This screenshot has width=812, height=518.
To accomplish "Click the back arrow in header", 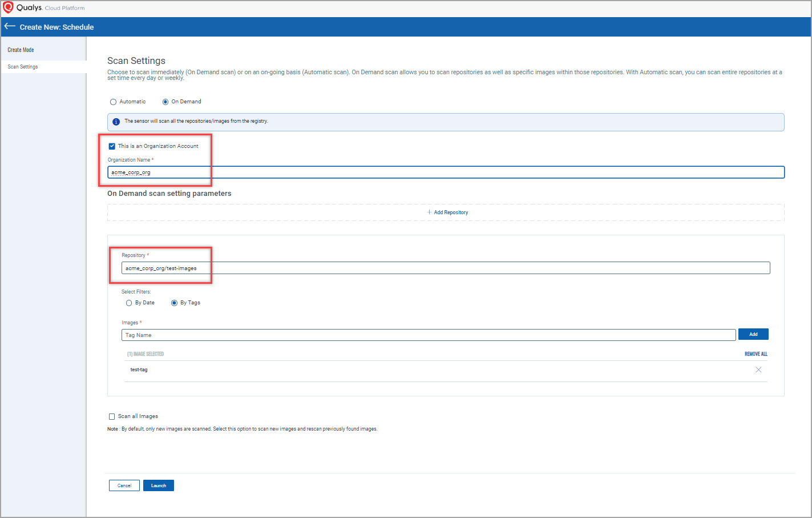I will click(x=10, y=26).
